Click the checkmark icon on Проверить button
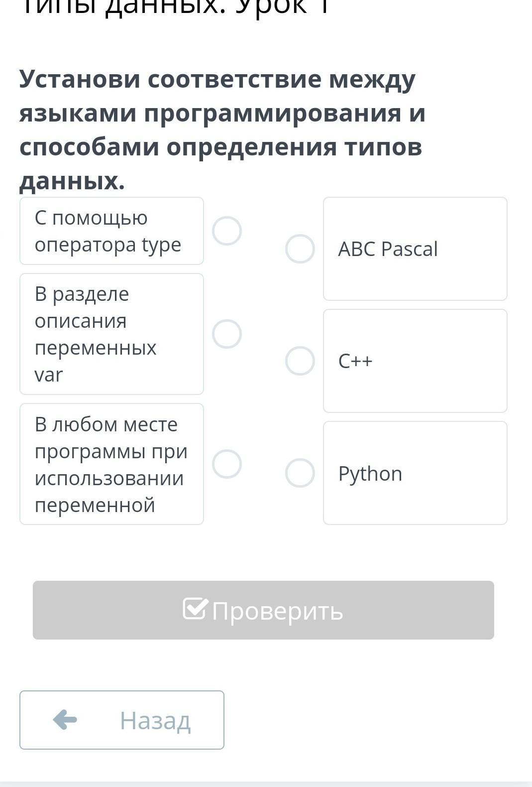532x787 pixels. pos(195,609)
